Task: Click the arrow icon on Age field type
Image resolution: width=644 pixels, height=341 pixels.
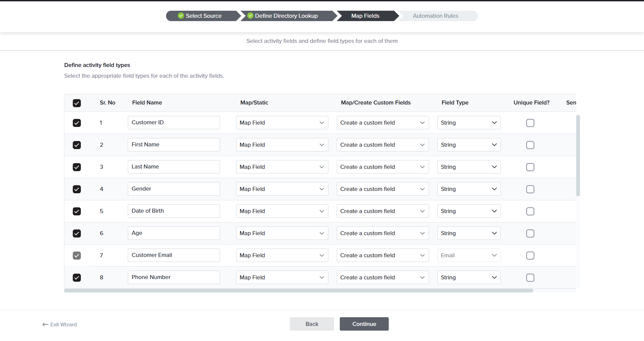Action: [494, 233]
